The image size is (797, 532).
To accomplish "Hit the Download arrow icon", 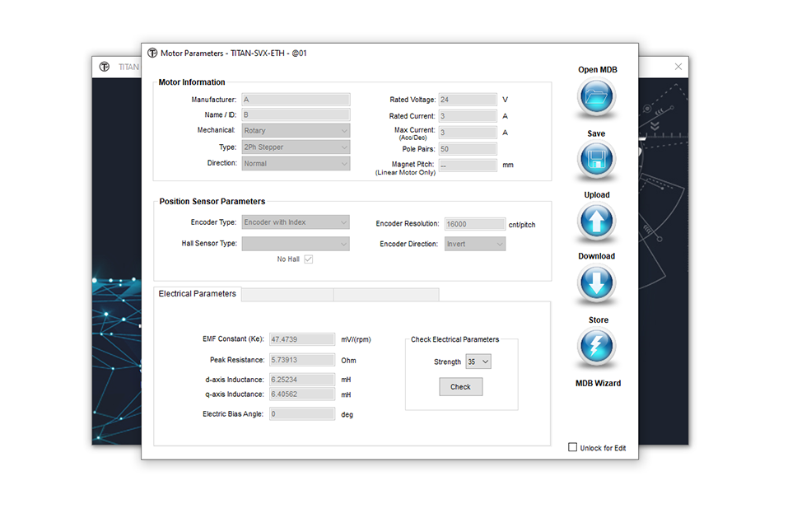I will (596, 284).
